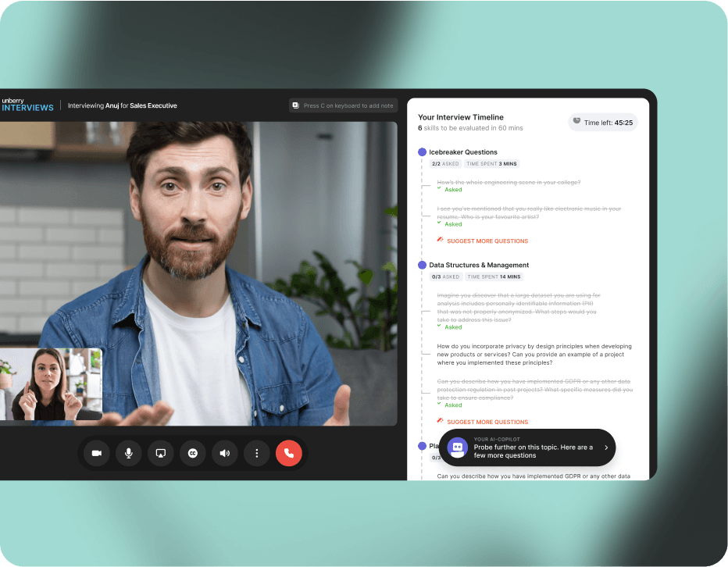Click the 'TIME SPENT 14 MINS' badge
The image size is (728, 567).
pyautogui.click(x=494, y=277)
